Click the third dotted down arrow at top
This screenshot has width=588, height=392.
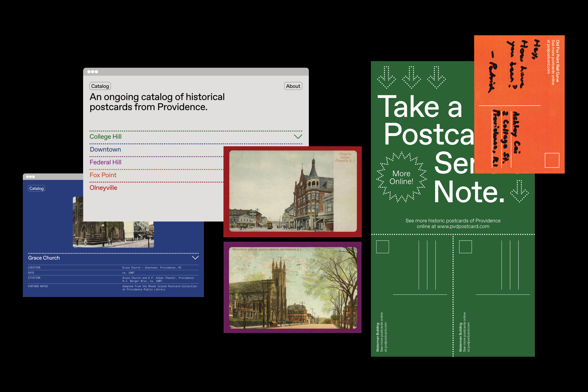click(436, 77)
